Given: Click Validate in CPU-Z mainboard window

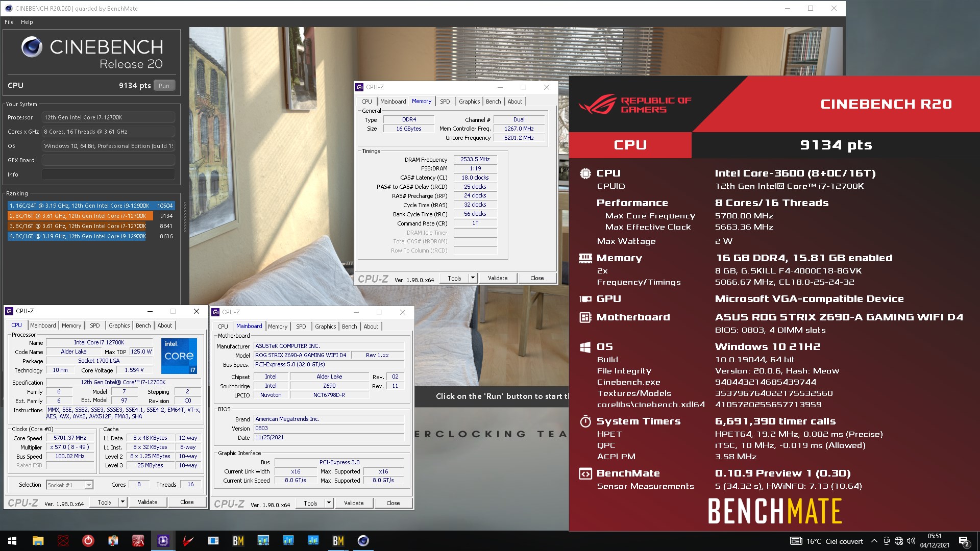Looking at the screenshot, I should (354, 503).
